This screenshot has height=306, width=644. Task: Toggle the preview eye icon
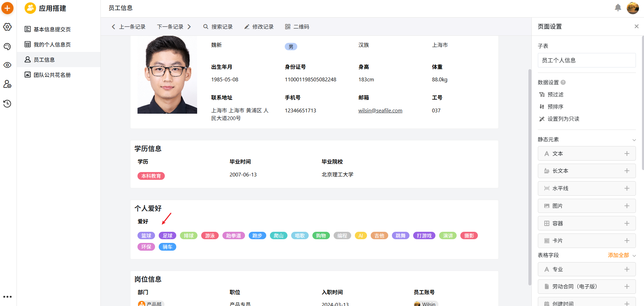click(7, 65)
